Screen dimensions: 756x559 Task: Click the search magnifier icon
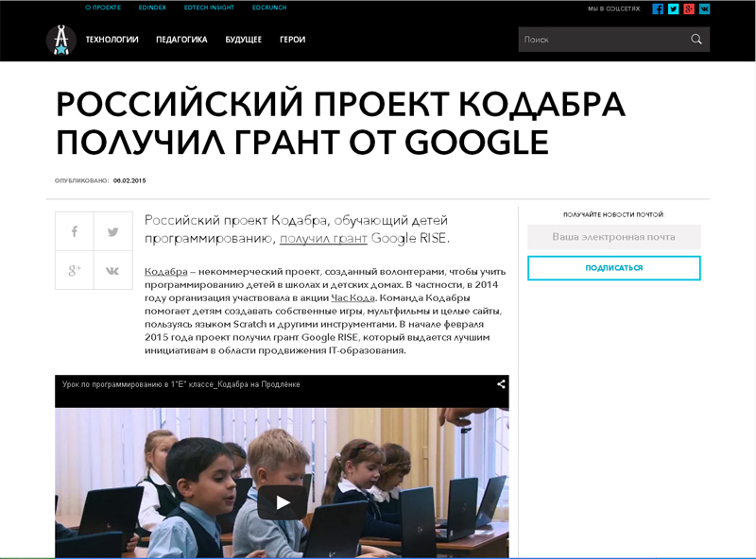pos(696,39)
